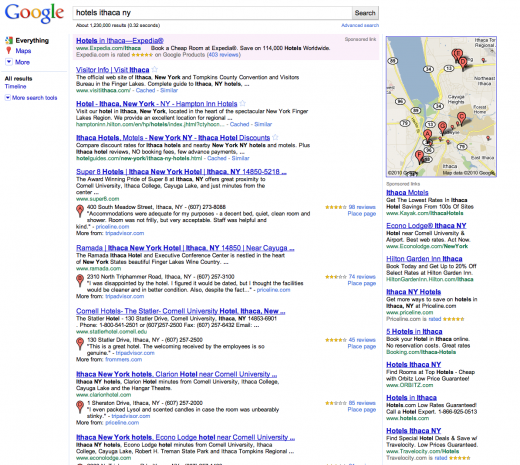Select the Timeline view option
Image resolution: width=520 pixels, height=465 pixels.
click(x=15, y=86)
